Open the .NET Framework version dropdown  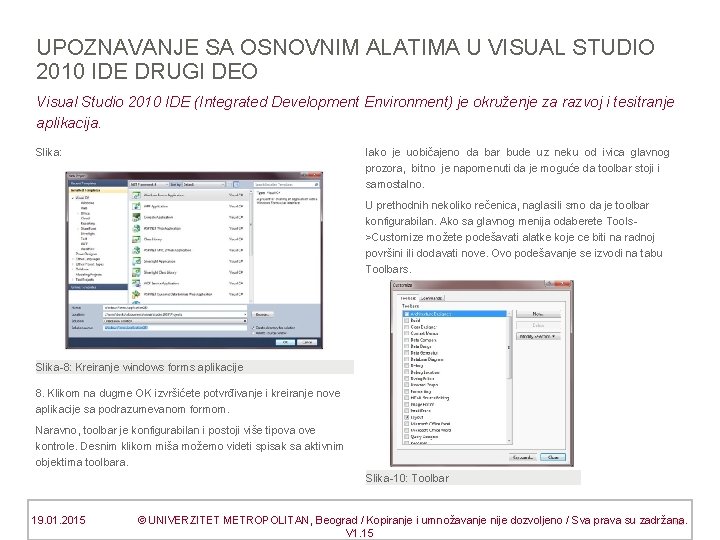click(x=149, y=185)
